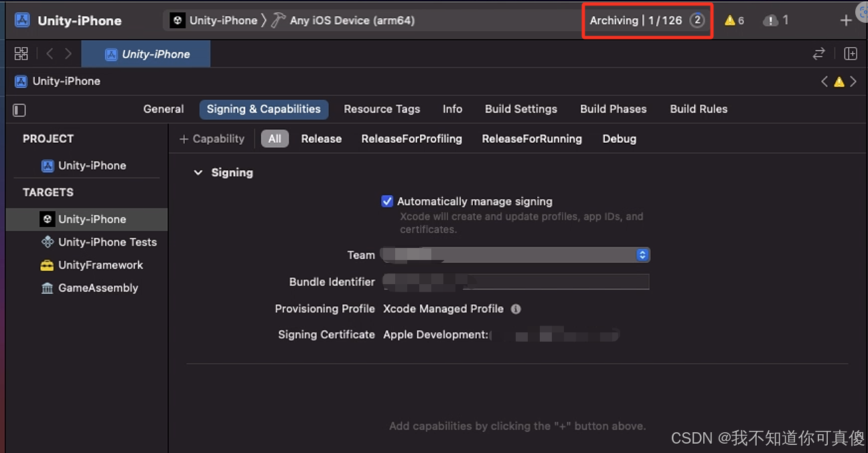Click the Bundle Identifier field
This screenshot has width=868, height=453.
(516, 281)
